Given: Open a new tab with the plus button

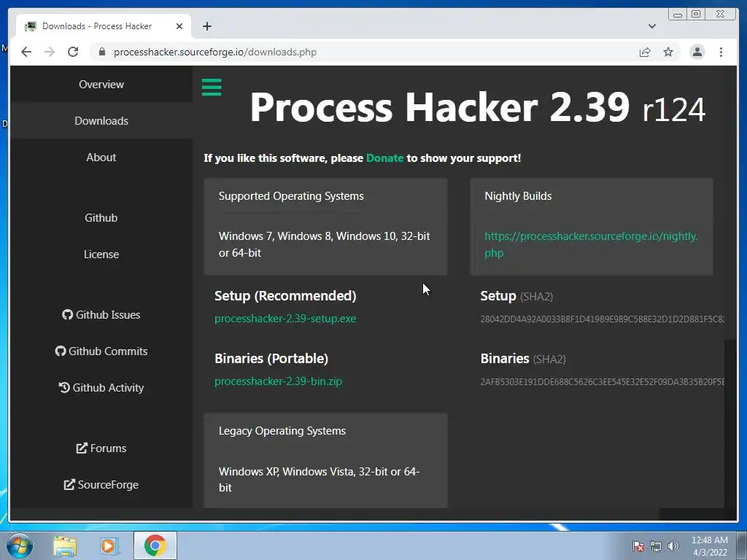Looking at the screenshot, I should coord(206,26).
